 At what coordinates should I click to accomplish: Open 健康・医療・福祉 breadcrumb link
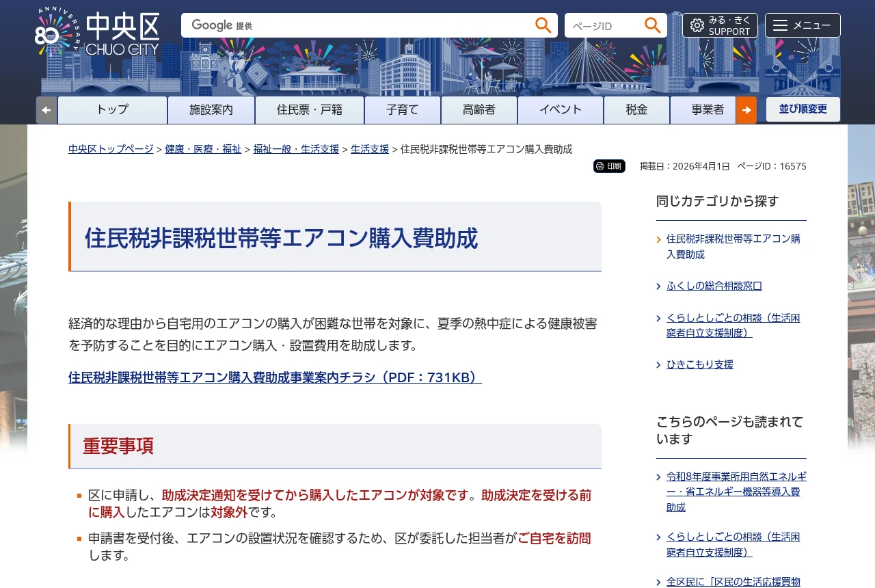[x=203, y=149]
